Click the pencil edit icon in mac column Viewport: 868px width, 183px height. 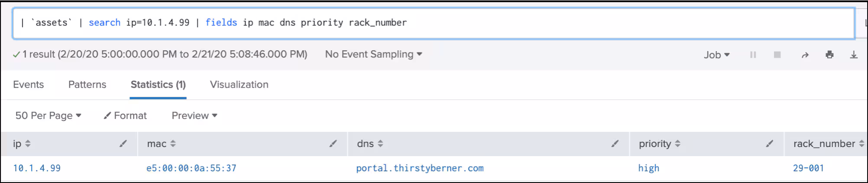tap(333, 144)
